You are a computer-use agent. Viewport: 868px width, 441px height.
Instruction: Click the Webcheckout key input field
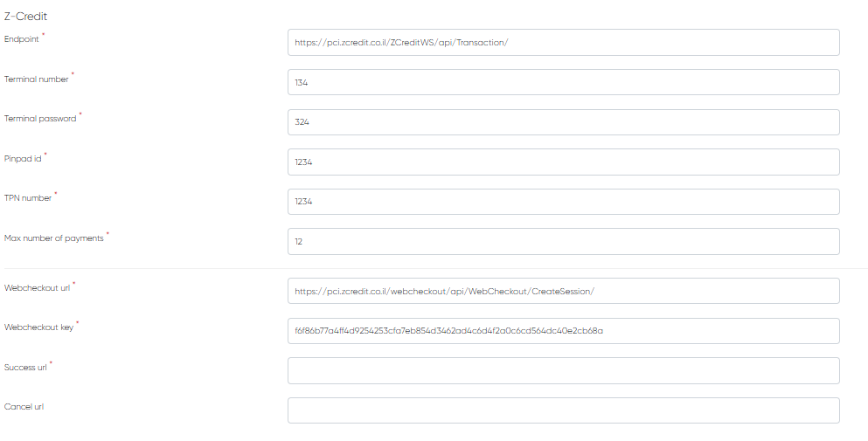click(x=563, y=331)
